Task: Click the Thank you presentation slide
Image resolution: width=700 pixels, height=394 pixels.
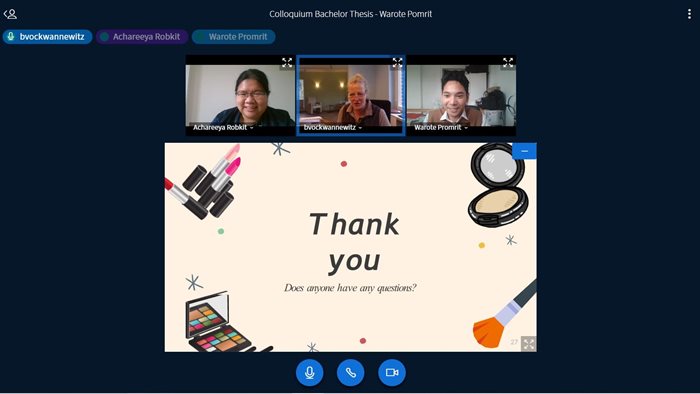Action: tap(350, 247)
